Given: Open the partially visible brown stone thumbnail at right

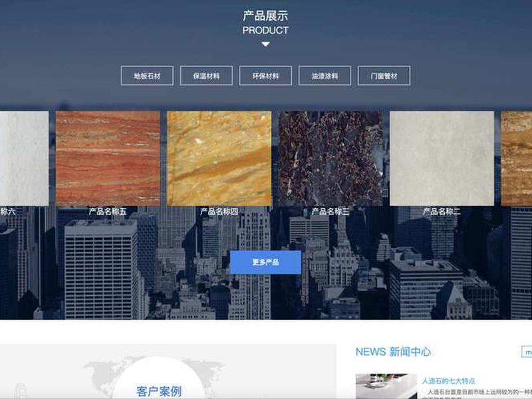Looking at the screenshot, I should [517, 158].
